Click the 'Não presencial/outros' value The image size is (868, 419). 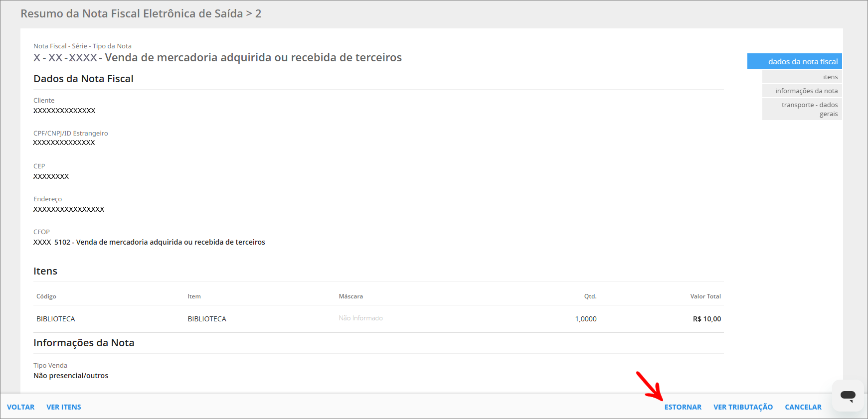(x=71, y=376)
